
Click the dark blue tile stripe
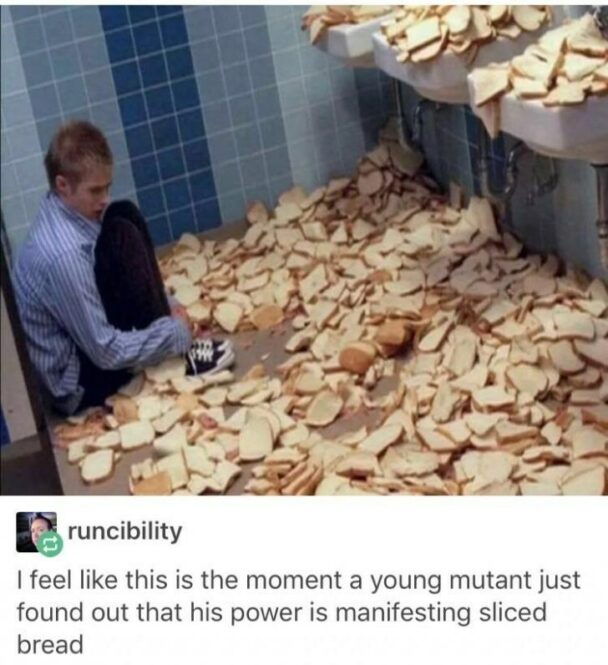tap(159, 123)
